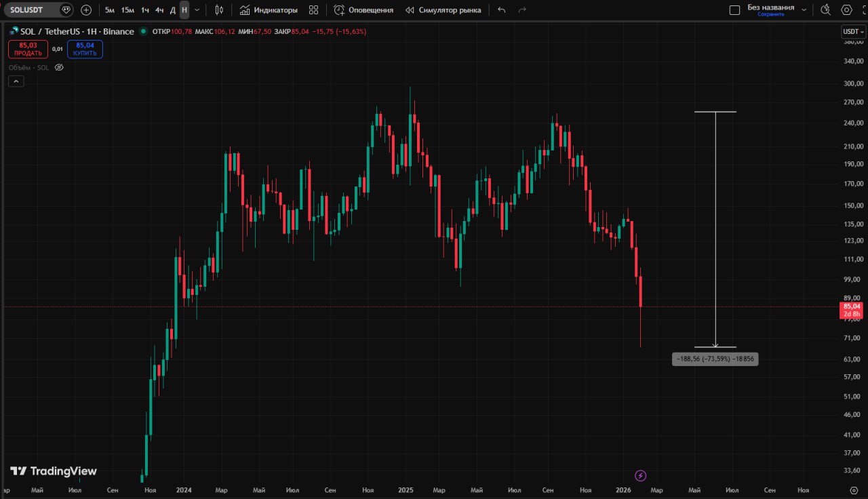Toggle visibility of Объём SOL indicator
Viewport: 868px width, 499px height.
(x=59, y=68)
